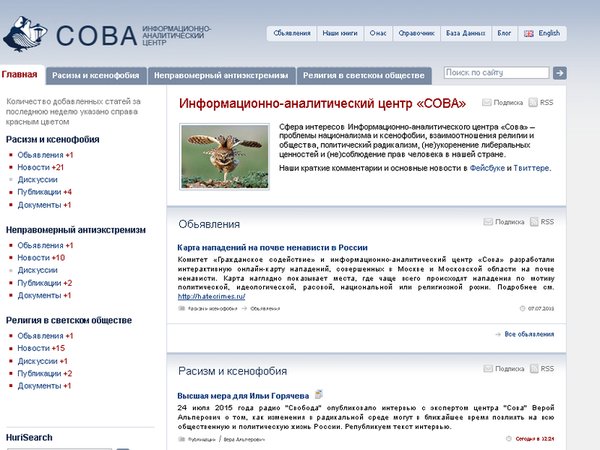Switch to Неправомерный антиэкстремизм tab
This screenshot has height=450, width=600.
pyautogui.click(x=223, y=75)
